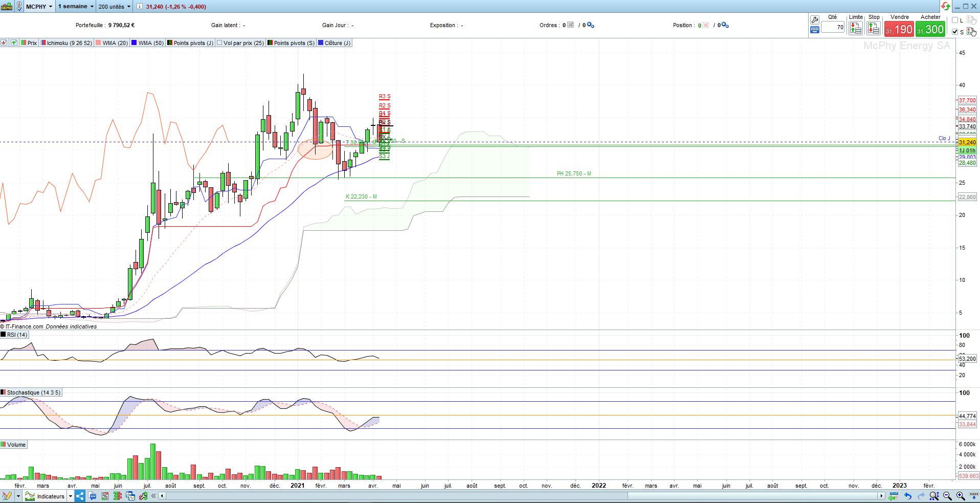Select the Ichimoku (9 26 52) tab

[x=66, y=43]
